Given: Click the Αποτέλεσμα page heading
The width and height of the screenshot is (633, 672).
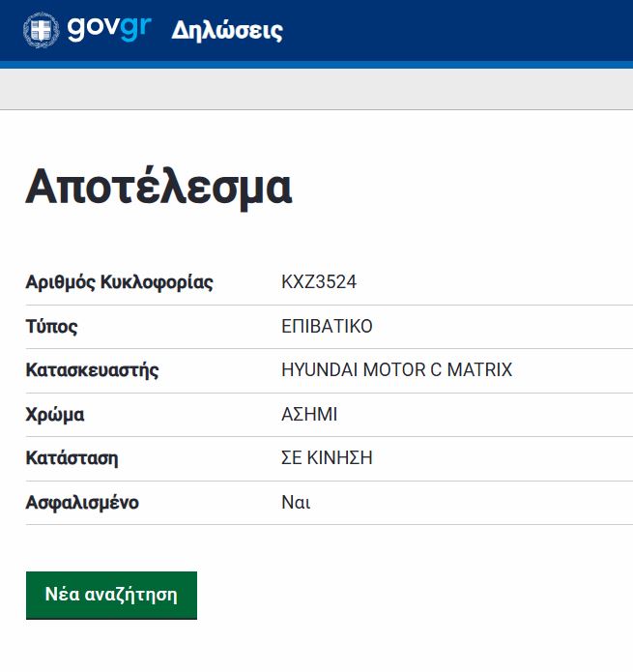Looking at the screenshot, I should tap(158, 188).
